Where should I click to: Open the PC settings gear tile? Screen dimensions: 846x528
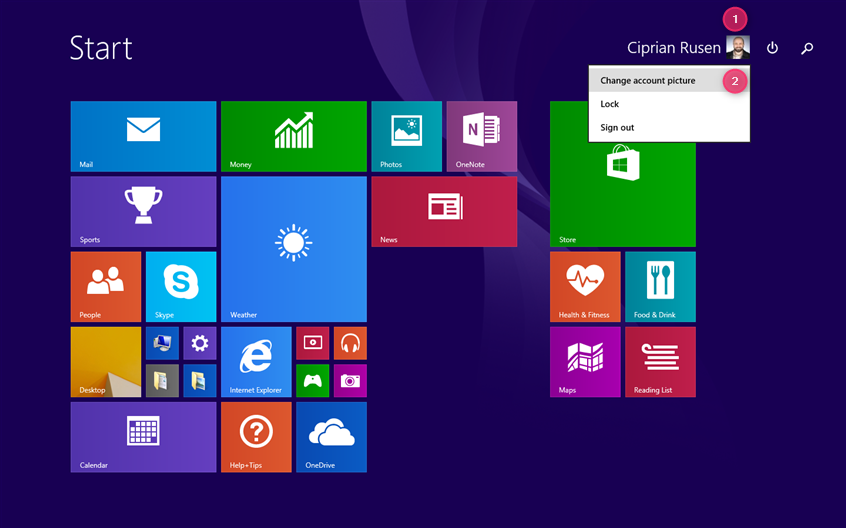200,343
